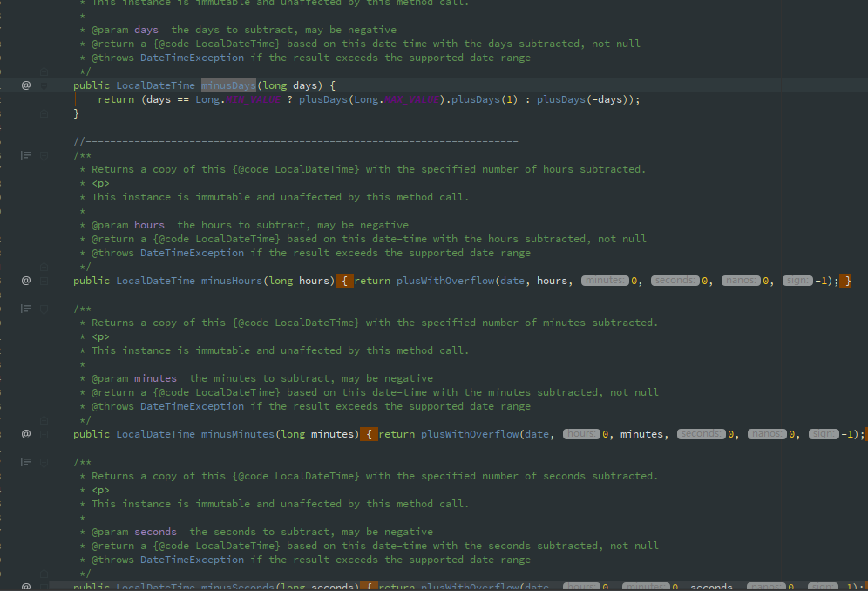Click the 'hours:' inlay hint in minusMinutes
This screenshot has height=591, width=868.
(x=582, y=434)
